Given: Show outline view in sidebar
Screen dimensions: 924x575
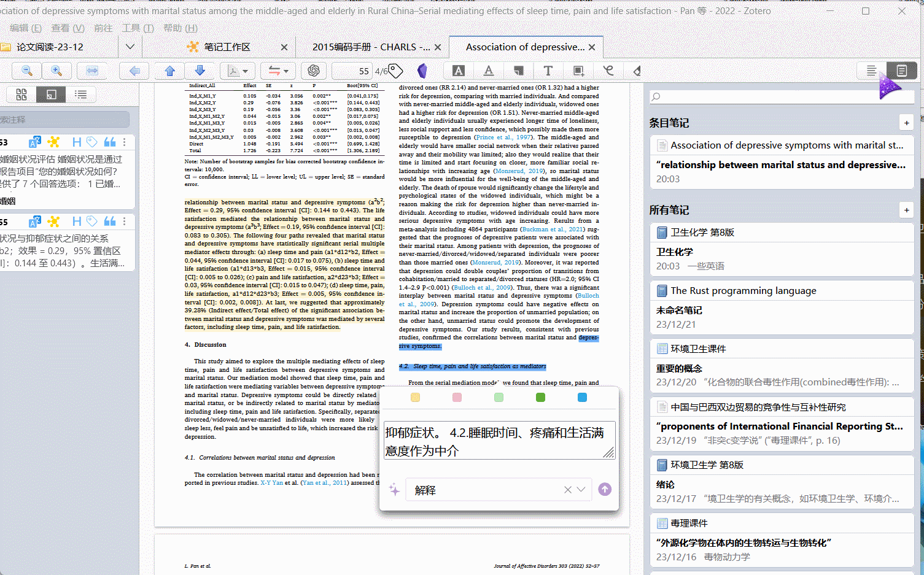Looking at the screenshot, I should [x=80, y=94].
